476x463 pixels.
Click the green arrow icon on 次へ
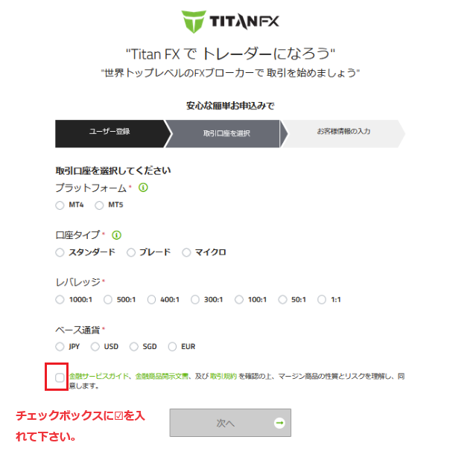(x=279, y=423)
